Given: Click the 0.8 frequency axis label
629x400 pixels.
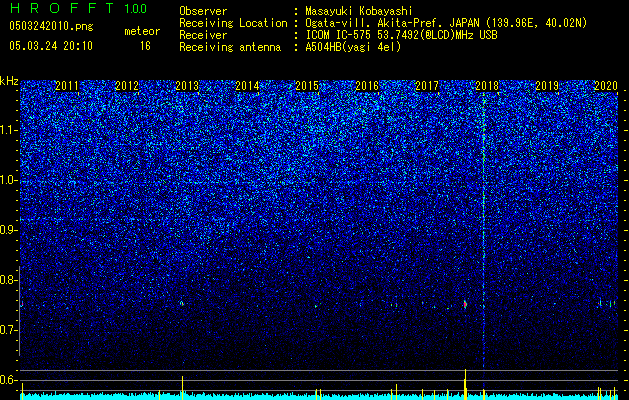Looking at the screenshot, I should coord(9,280).
